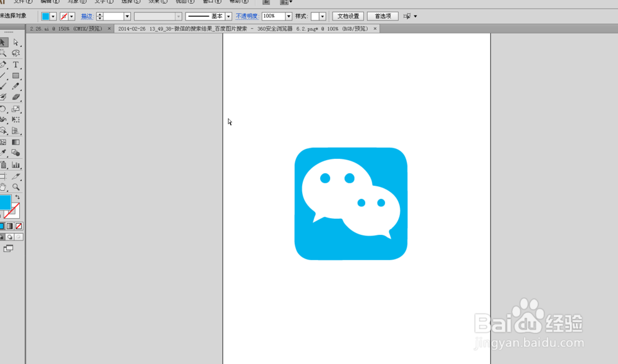Click the swap fill and stroke arrow
618x364 pixels.
[x=17, y=197]
